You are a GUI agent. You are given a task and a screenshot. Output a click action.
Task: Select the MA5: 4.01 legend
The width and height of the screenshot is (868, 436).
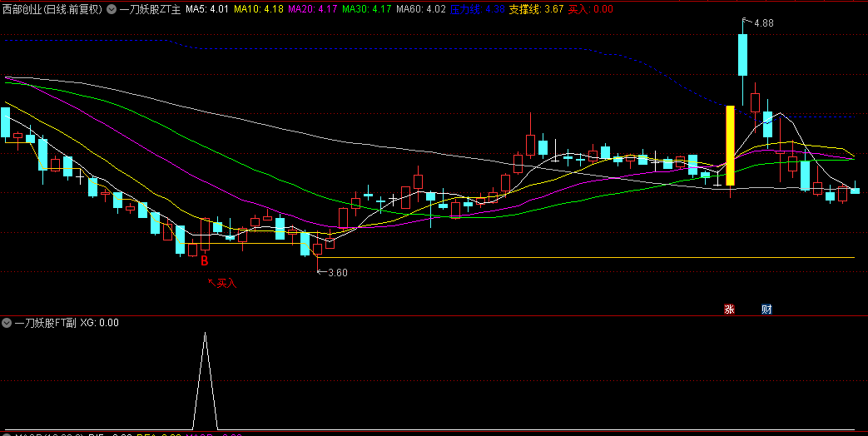pyautogui.click(x=207, y=9)
